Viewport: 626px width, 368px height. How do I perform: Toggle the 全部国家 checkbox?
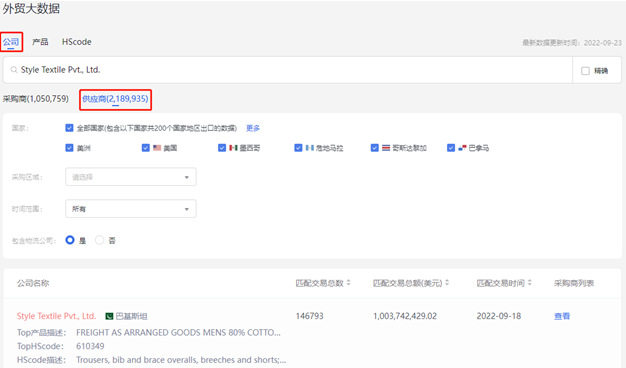coord(69,128)
